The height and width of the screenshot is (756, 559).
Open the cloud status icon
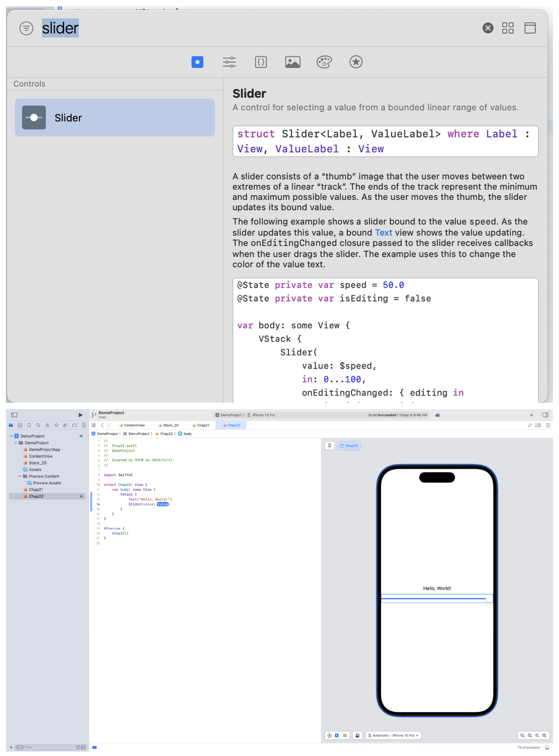click(438, 415)
